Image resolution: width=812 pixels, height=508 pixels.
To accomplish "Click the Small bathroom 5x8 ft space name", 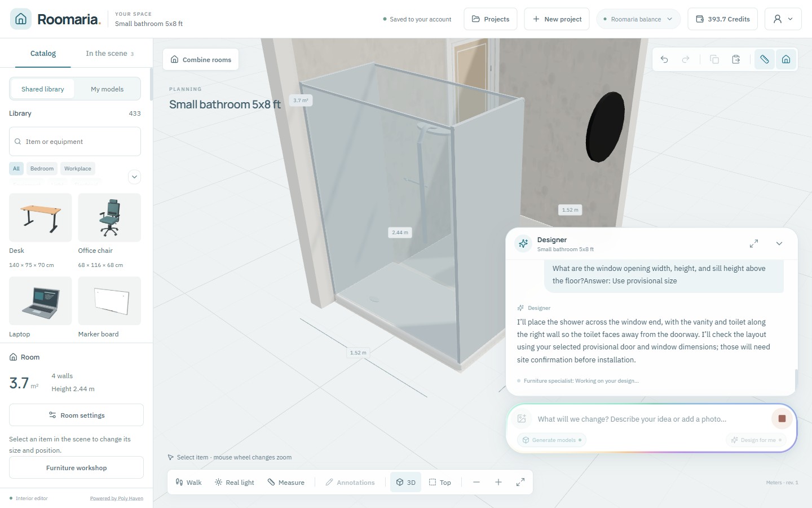I will 149,24.
